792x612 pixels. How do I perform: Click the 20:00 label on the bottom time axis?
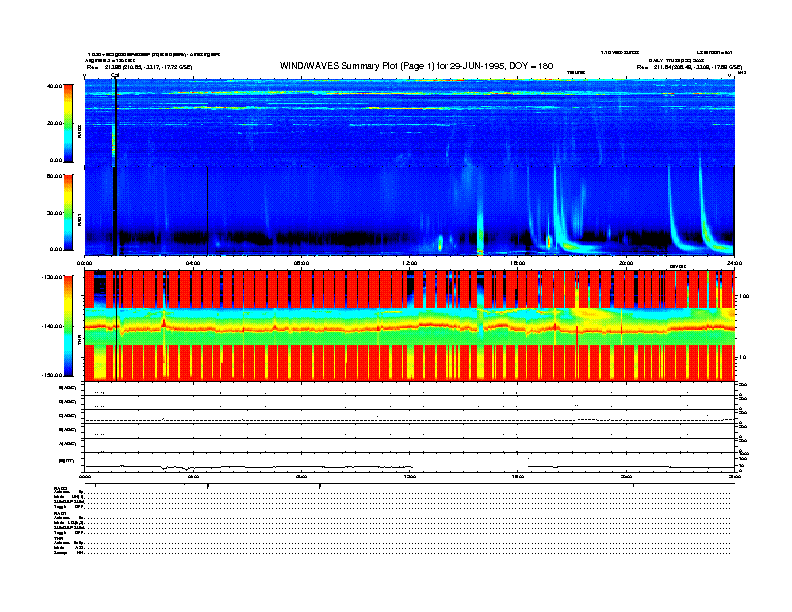coord(626,477)
